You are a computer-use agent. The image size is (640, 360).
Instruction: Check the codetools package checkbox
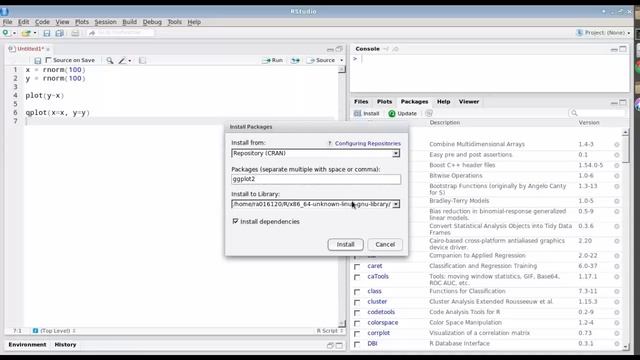coord(357,313)
